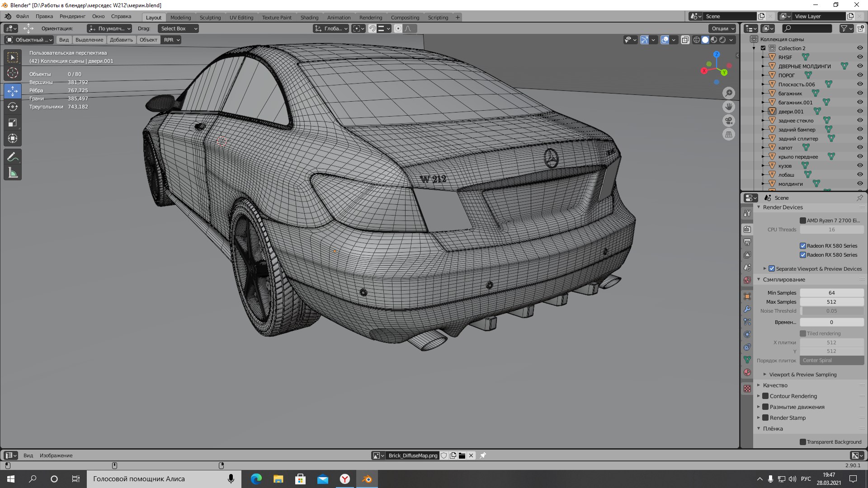Open the Texture checker properties tab

point(747,389)
